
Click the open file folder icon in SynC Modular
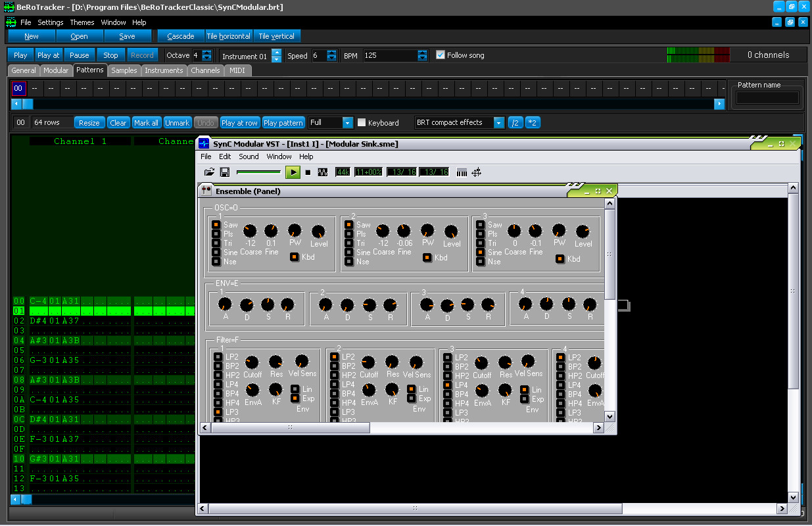(209, 172)
